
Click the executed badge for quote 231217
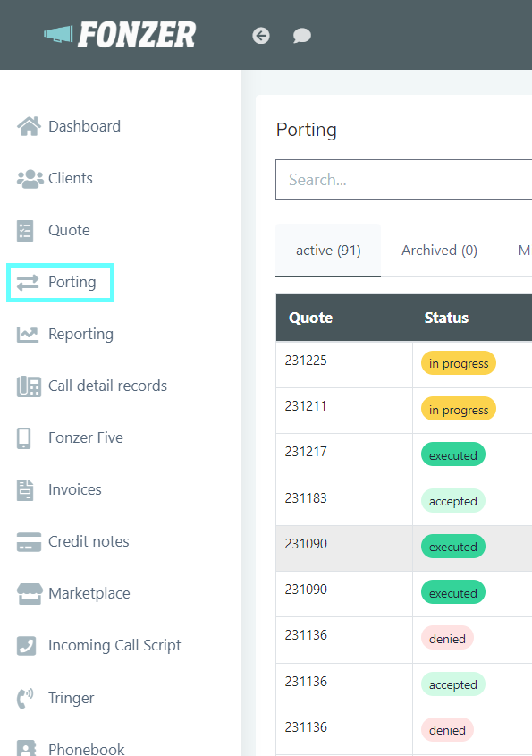453,455
